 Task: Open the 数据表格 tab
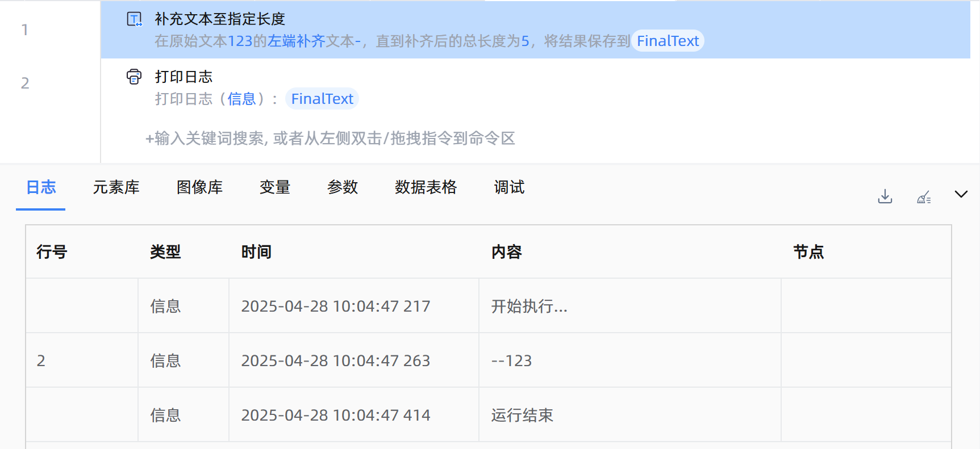coord(426,187)
